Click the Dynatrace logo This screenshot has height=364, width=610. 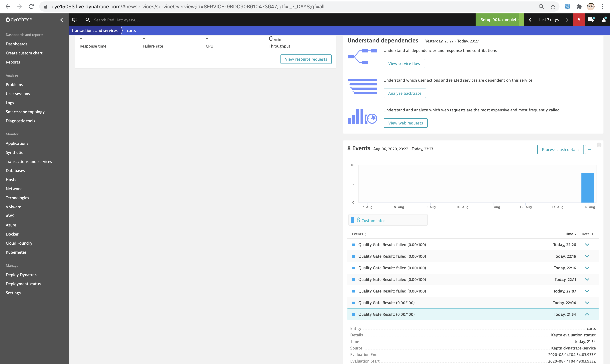pos(19,20)
